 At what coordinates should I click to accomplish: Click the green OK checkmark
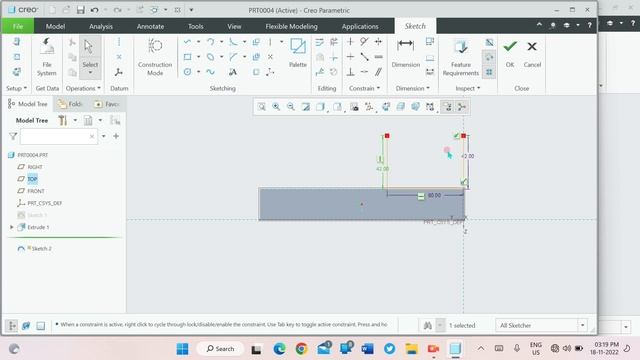point(510,52)
